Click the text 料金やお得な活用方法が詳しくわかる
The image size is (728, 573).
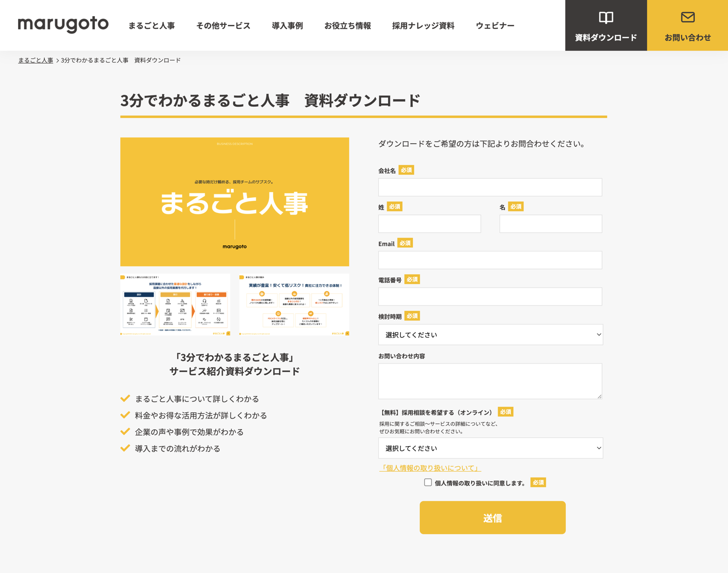pyautogui.click(x=201, y=416)
